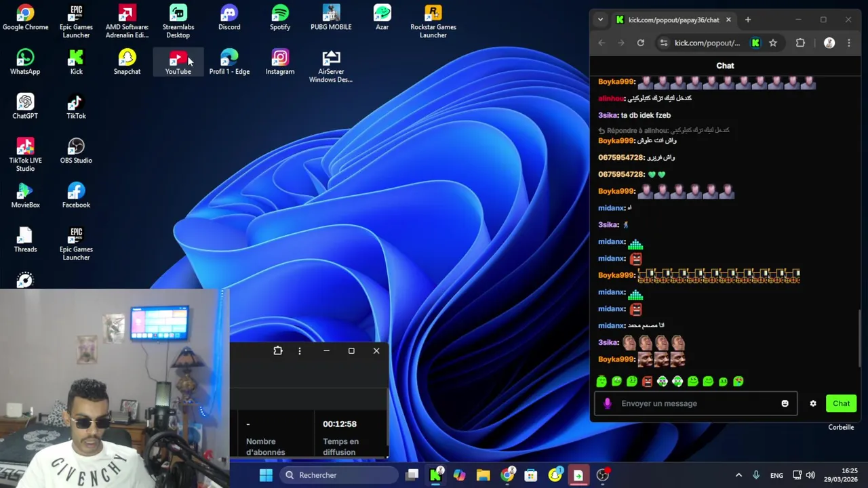
Task: Open the Spotify desktop shortcut
Action: click(280, 18)
